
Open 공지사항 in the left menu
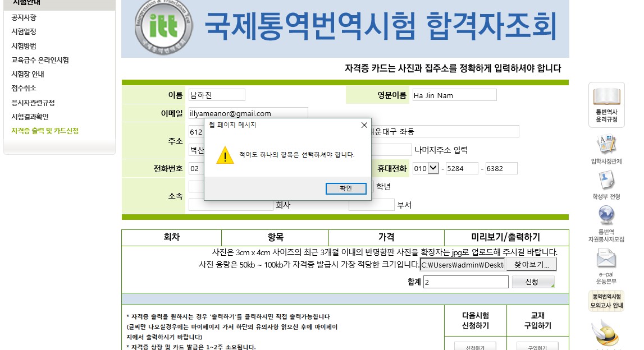click(24, 17)
